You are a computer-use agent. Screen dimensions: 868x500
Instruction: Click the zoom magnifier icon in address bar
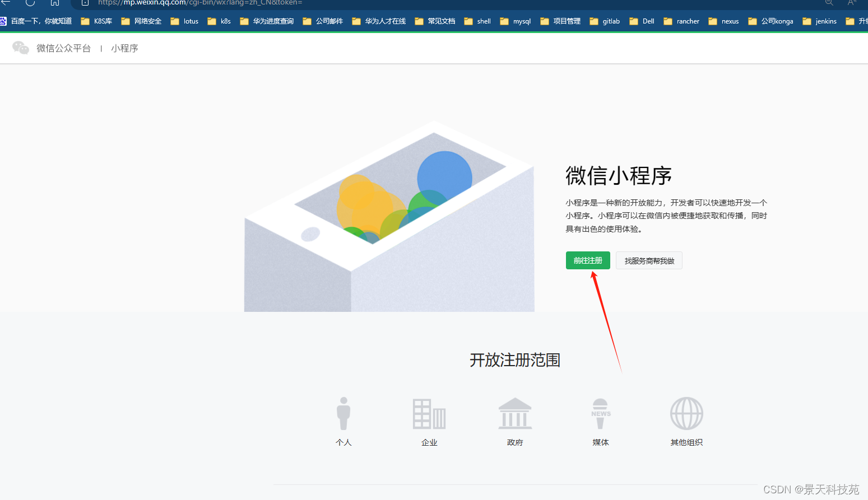(x=829, y=2)
